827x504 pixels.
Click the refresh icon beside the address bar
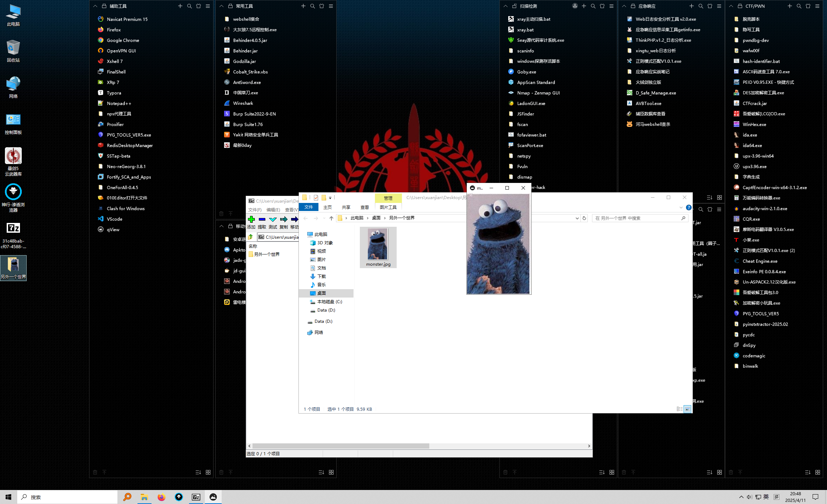584,218
